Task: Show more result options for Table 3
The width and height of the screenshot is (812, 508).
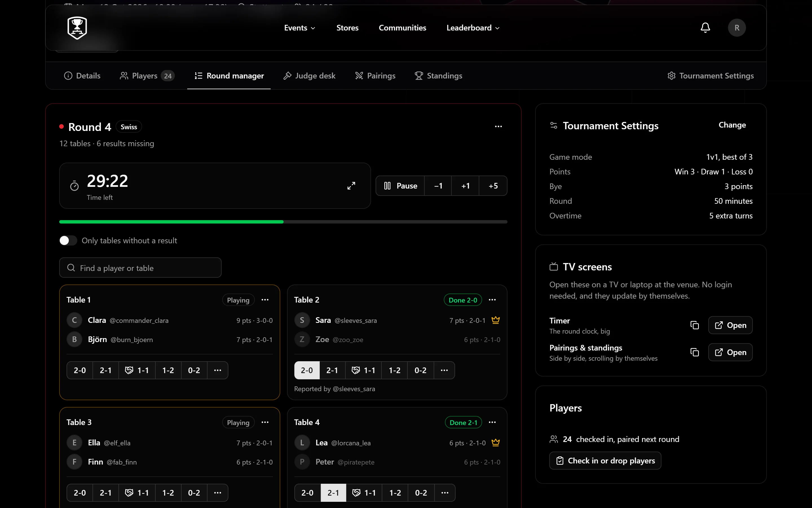Action: click(x=217, y=493)
